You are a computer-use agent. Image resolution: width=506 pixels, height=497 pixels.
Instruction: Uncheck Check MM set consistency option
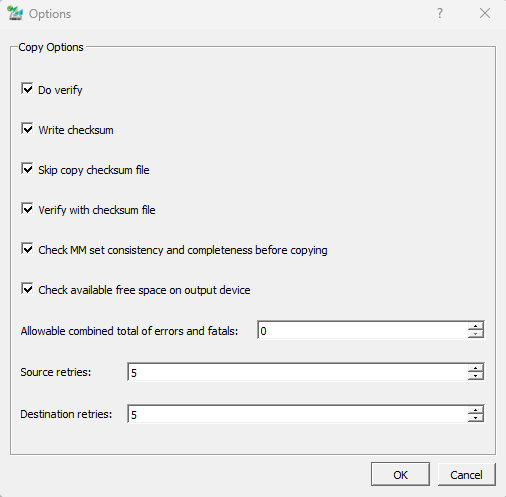[x=27, y=249]
